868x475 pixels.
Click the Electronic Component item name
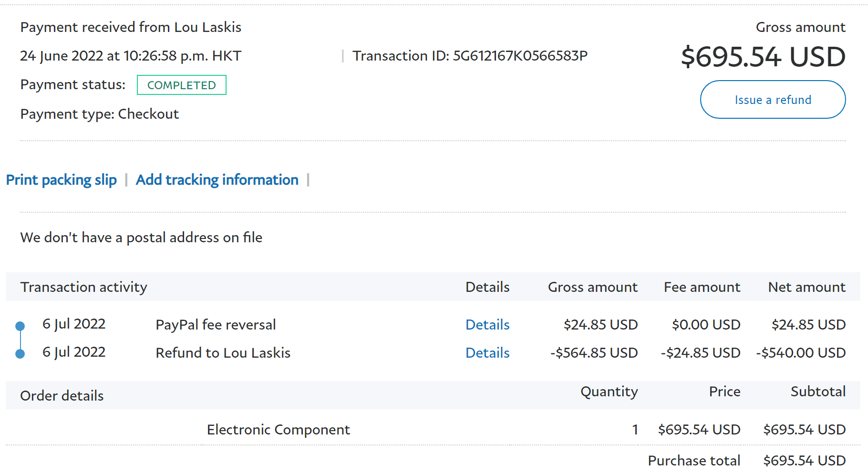279,430
